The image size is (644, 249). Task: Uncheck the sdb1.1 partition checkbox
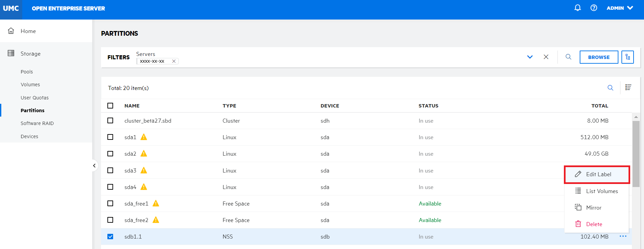[110, 237]
